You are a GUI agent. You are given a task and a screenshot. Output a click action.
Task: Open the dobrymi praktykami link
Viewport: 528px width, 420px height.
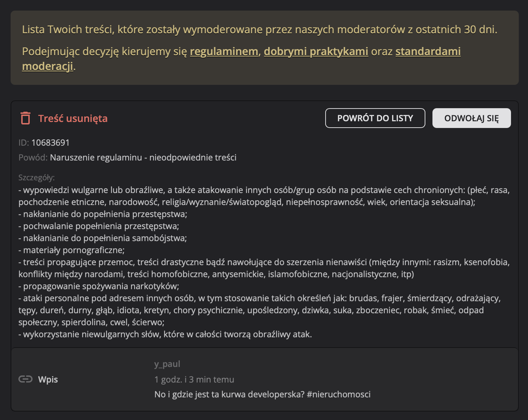[316, 52]
